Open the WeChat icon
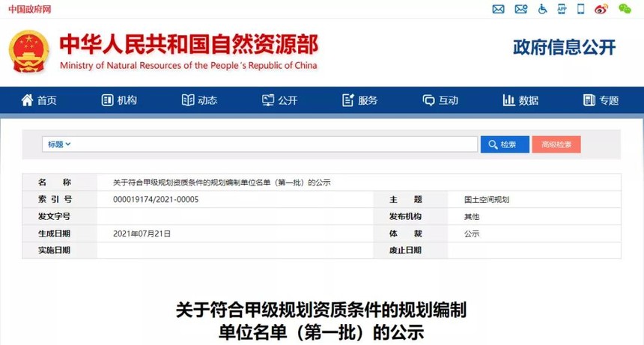644x345 pixels. [625, 9]
